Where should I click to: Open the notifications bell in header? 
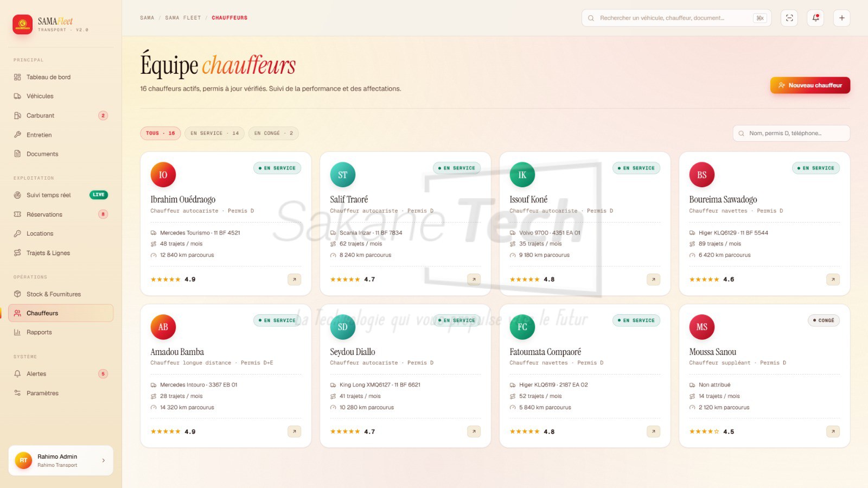(815, 18)
